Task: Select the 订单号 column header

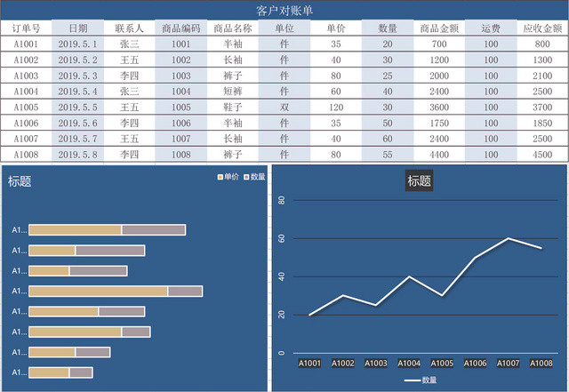Action: pos(26,28)
